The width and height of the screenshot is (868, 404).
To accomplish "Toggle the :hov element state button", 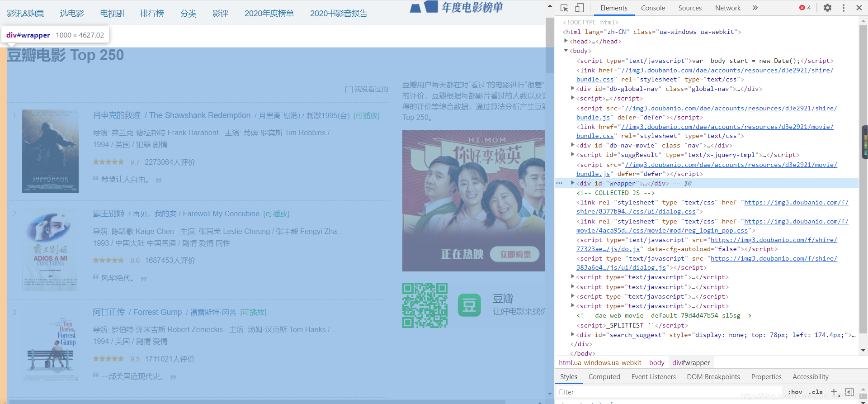I will 795,392.
